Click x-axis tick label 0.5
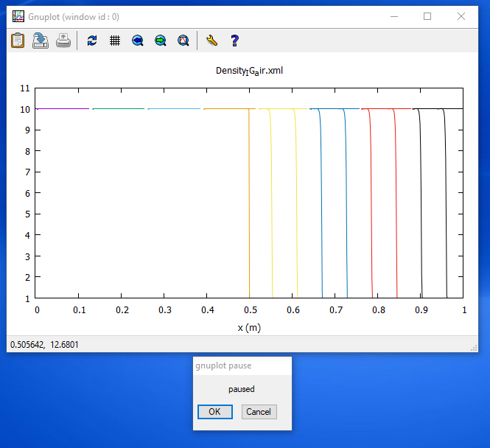Viewport: 490px width, 448px height. click(x=251, y=310)
